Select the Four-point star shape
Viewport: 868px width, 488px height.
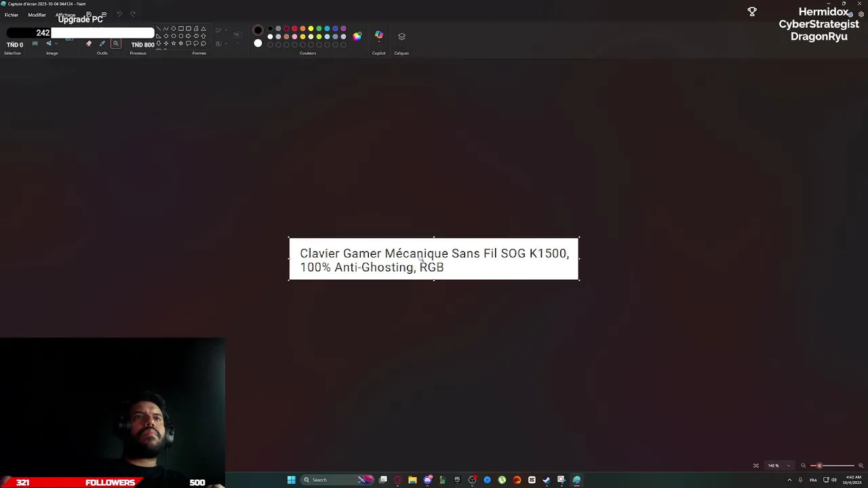point(165,43)
